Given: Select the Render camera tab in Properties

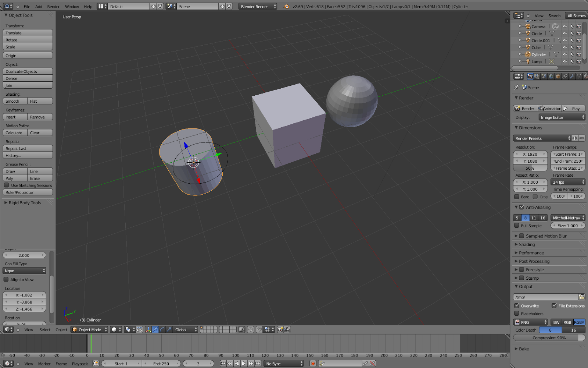Looking at the screenshot, I should (530, 77).
